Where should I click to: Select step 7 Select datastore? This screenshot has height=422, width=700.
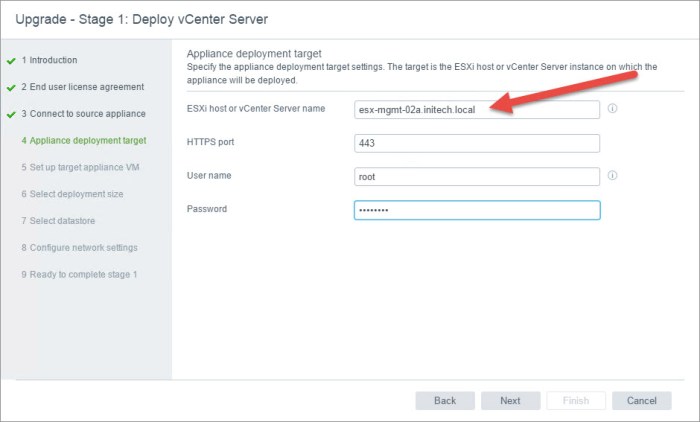tap(58, 221)
